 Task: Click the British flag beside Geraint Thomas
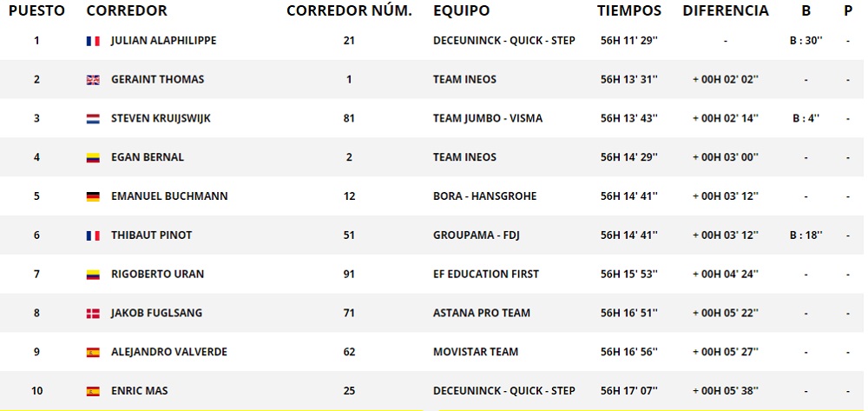tap(93, 80)
